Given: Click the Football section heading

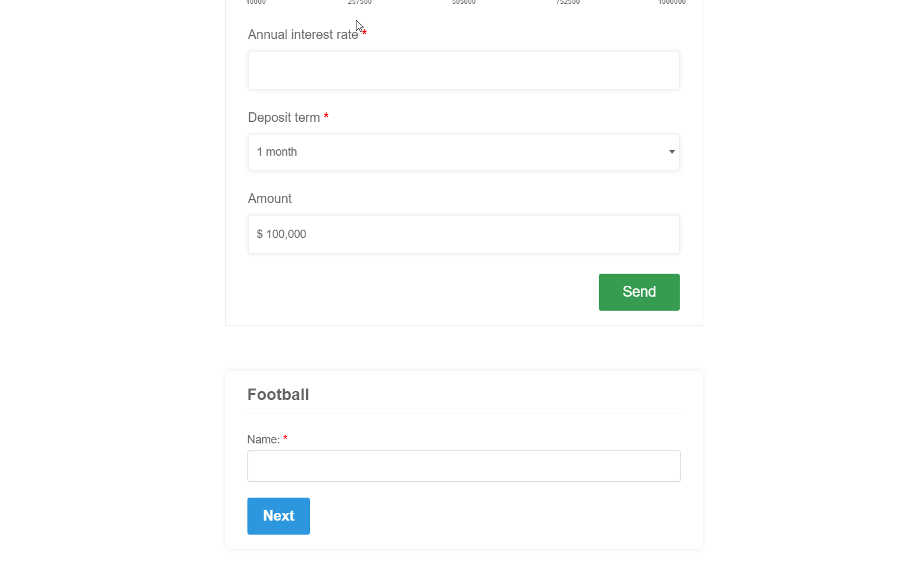Looking at the screenshot, I should (278, 395).
